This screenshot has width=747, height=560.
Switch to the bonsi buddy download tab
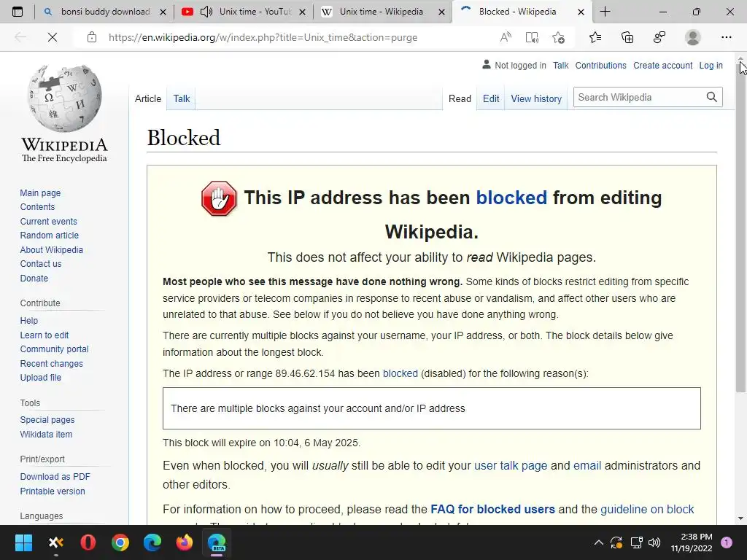click(106, 12)
